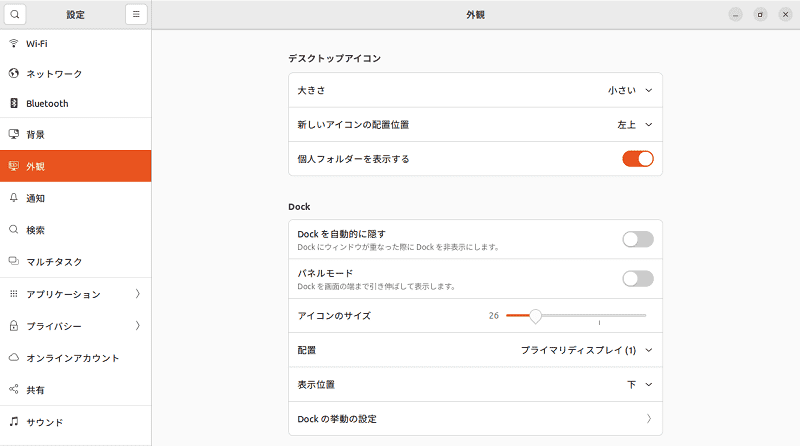Open オンラインアカウント settings
800x446 pixels.
76,358
